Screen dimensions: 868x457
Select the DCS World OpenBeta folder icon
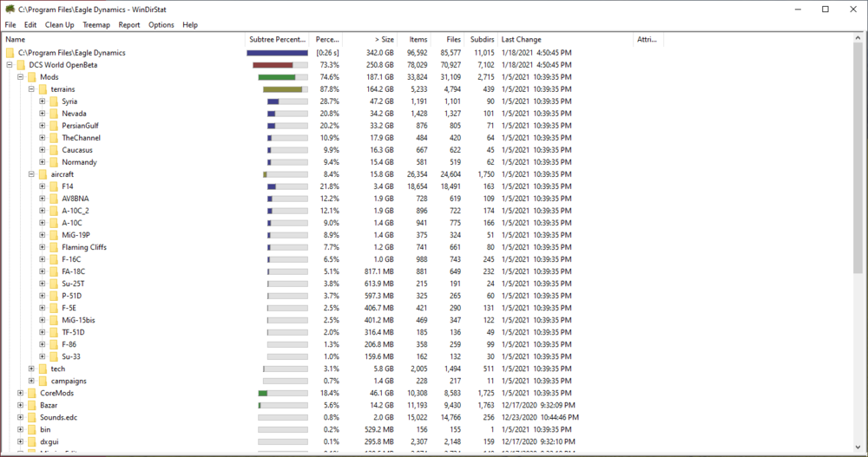21,65
